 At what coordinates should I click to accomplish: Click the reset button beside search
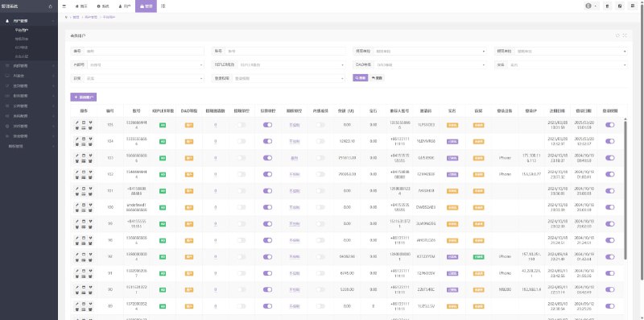[x=377, y=77]
